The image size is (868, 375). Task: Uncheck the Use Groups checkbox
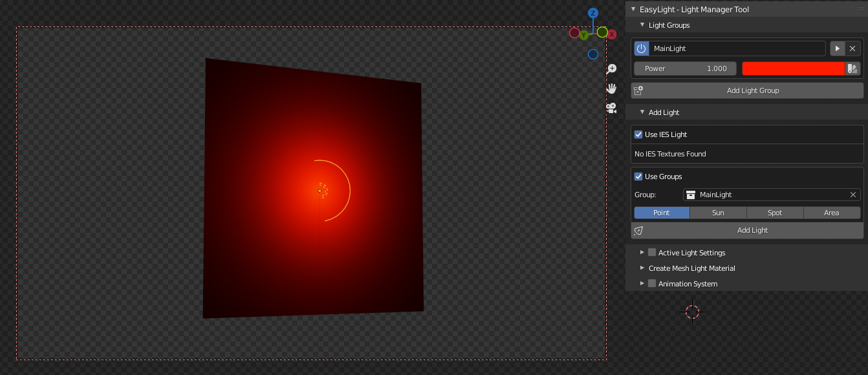coord(638,177)
